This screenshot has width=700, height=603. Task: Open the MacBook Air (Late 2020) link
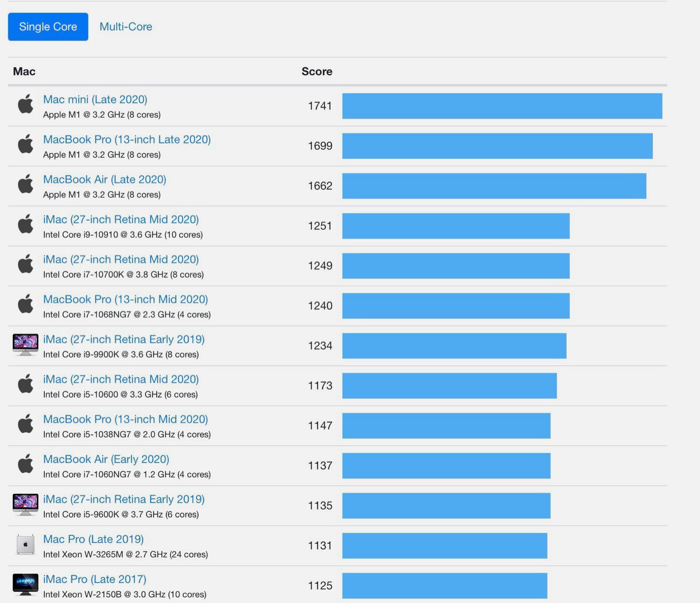pos(104,179)
